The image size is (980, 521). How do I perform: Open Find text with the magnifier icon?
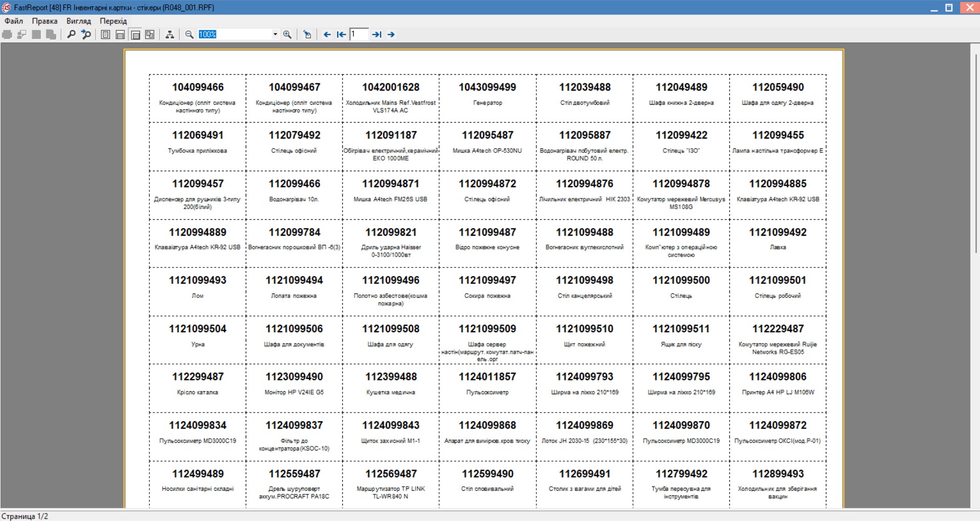pyautogui.click(x=71, y=34)
